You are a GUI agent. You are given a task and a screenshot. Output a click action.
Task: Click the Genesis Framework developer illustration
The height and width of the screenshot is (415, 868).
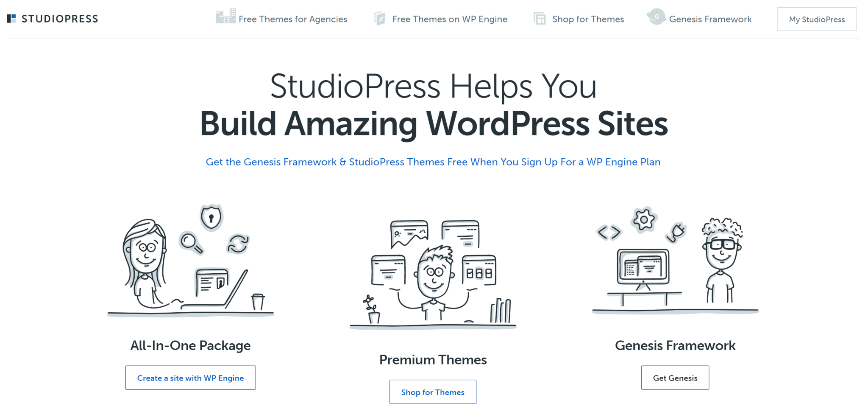[675, 261]
